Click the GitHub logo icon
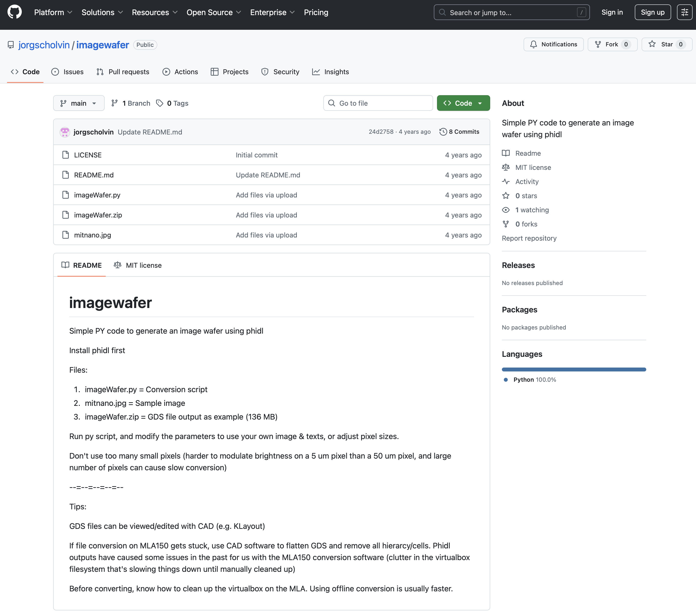 click(x=14, y=12)
